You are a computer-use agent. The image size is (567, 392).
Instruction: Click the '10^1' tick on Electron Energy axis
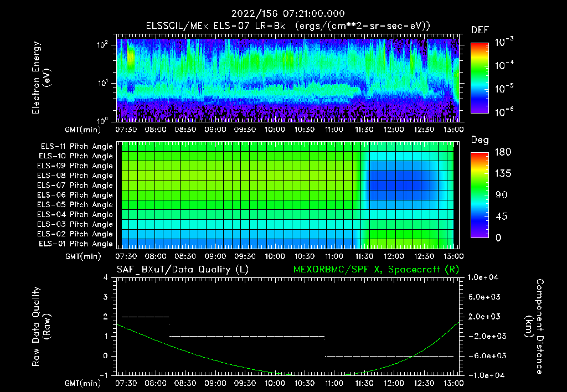pos(102,83)
